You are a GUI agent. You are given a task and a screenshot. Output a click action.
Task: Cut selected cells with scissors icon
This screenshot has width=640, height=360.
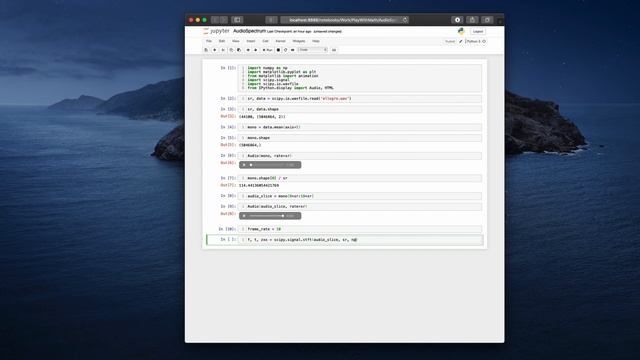pos(223,50)
